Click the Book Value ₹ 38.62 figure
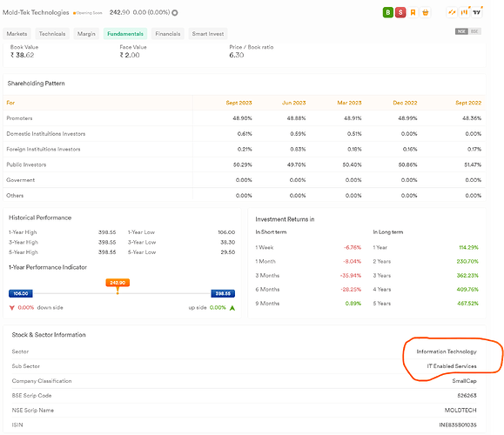The height and width of the screenshot is (435, 504). (22, 55)
